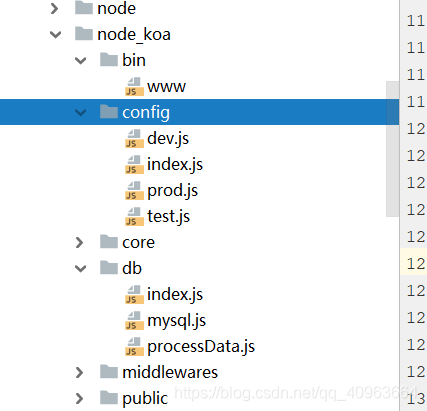Open the prod.js file
427x411 pixels.
pyautogui.click(x=172, y=191)
